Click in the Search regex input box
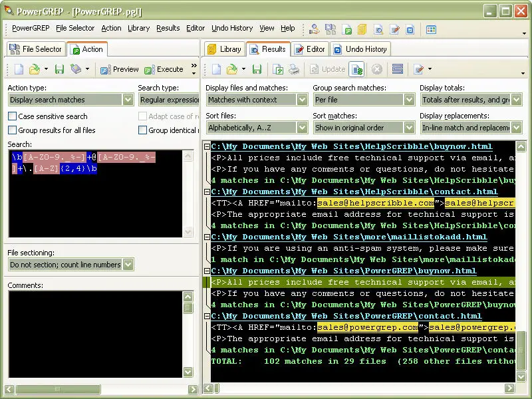 [96, 194]
